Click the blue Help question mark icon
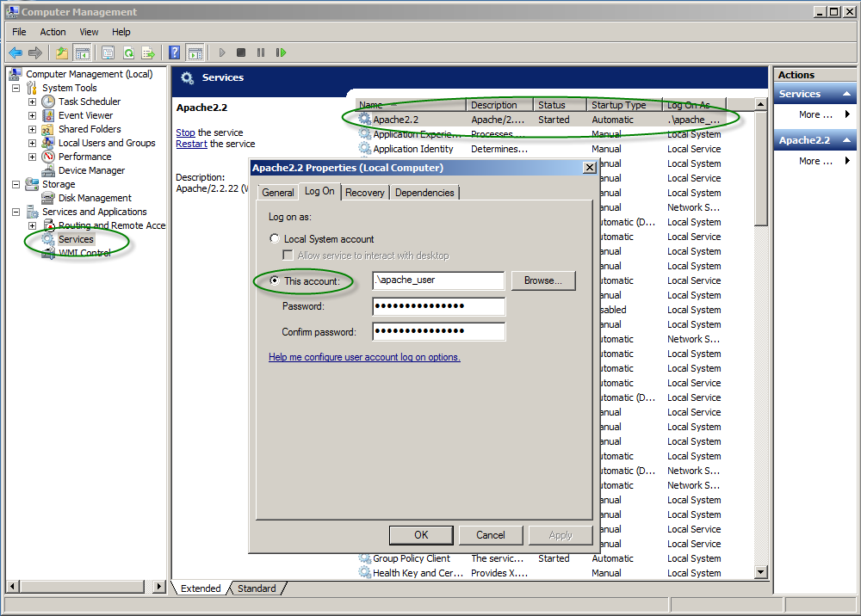Image resolution: width=861 pixels, height=616 pixels. click(x=175, y=52)
